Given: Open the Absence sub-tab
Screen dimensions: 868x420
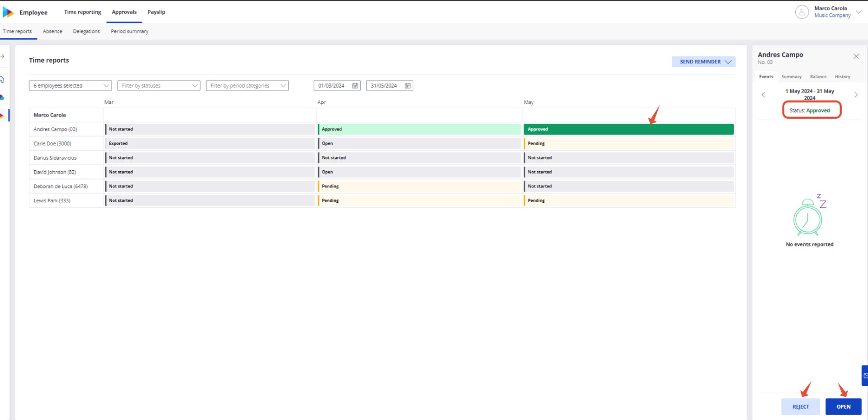Looking at the screenshot, I should [x=52, y=32].
